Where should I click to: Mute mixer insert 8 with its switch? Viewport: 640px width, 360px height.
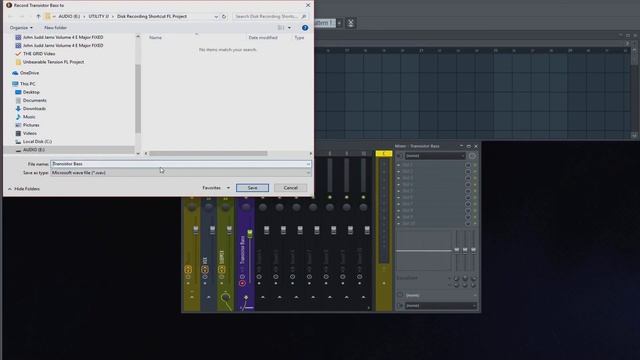pyautogui.click(x=330, y=197)
